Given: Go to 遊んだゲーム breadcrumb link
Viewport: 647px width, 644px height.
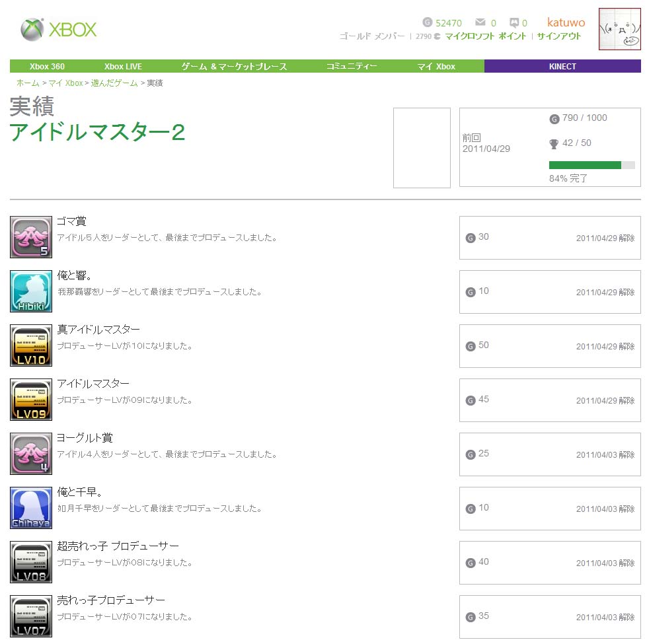Looking at the screenshot, I should pos(114,83).
